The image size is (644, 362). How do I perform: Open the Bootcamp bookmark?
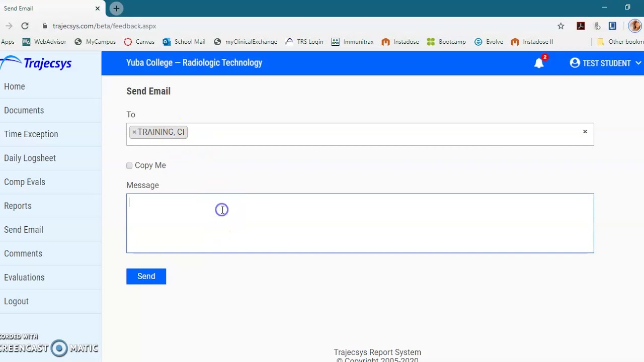446,42
